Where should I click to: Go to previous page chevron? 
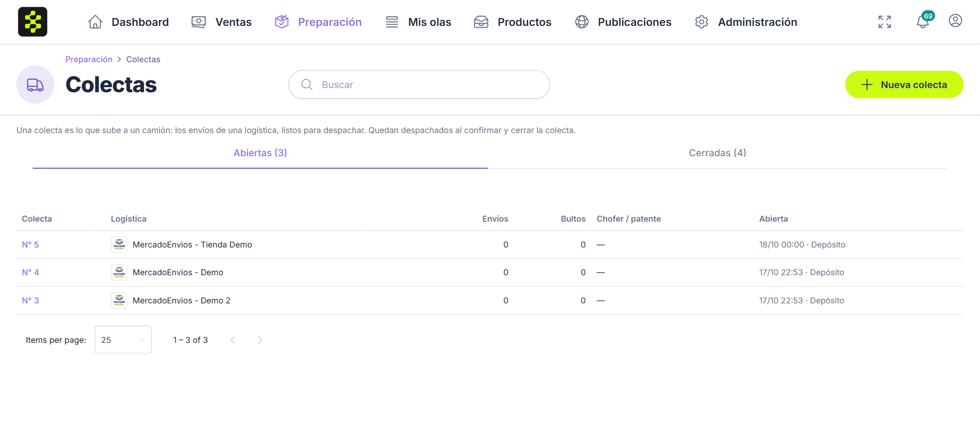coord(233,340)
